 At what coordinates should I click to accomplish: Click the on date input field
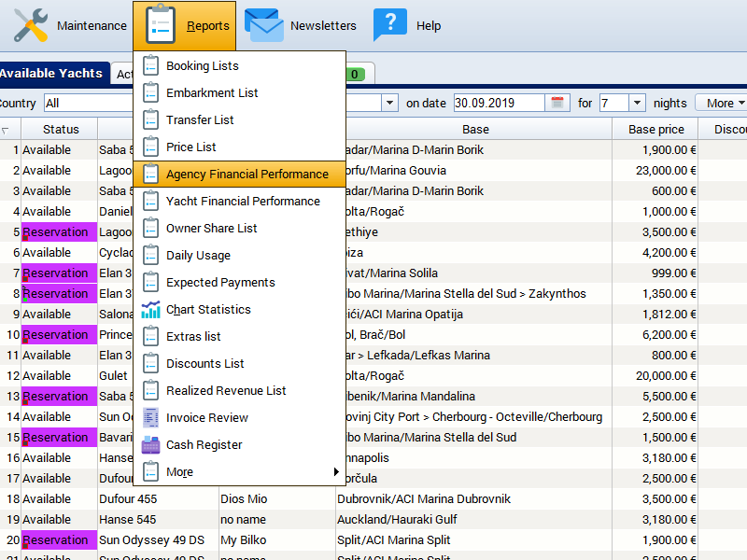[x=500, y=103]
